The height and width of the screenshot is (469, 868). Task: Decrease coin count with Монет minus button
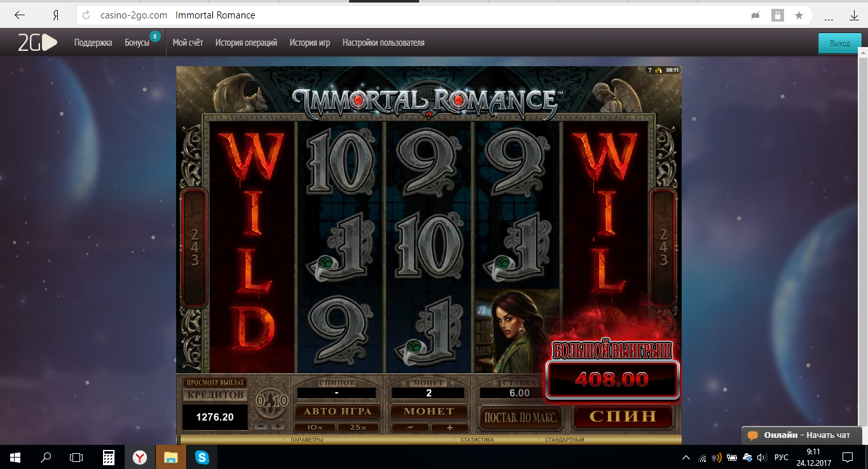410,428
